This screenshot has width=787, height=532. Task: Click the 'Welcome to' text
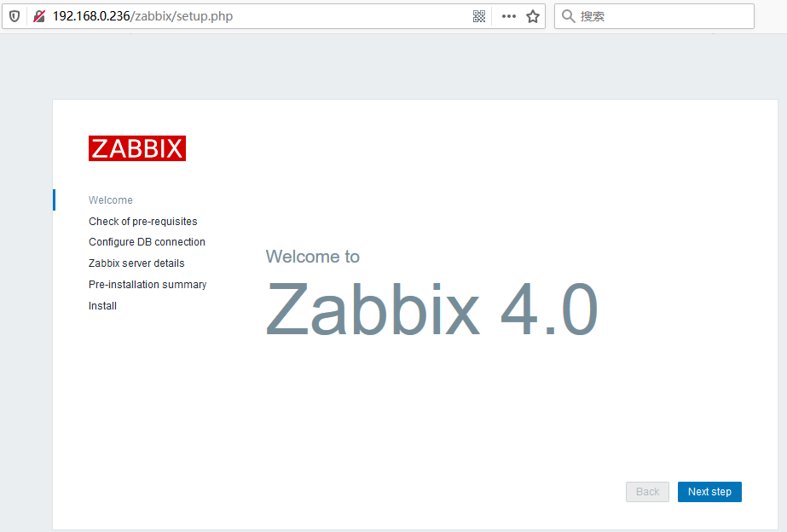pyautogui.click(x=313, y=257)
